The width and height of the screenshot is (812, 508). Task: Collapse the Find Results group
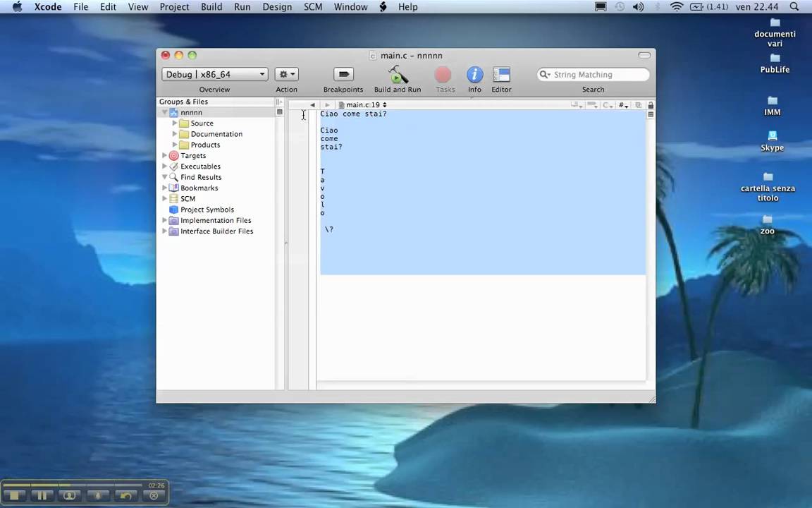[165, 177]
